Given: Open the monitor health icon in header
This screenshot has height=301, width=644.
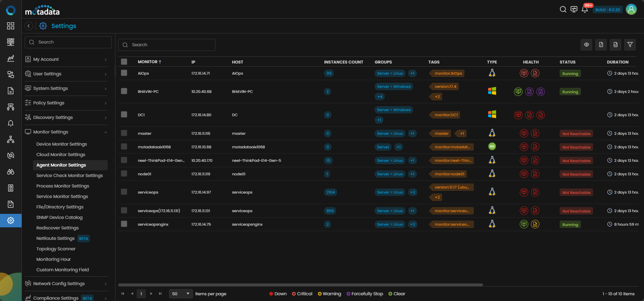Looking at the screenshot, I should [574, 9].
